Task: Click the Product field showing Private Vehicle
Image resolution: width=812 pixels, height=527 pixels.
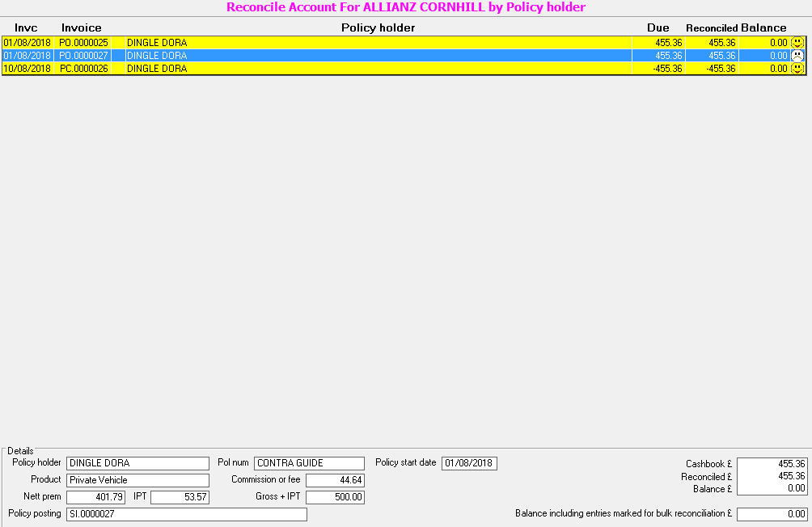Action: point(137,480)
